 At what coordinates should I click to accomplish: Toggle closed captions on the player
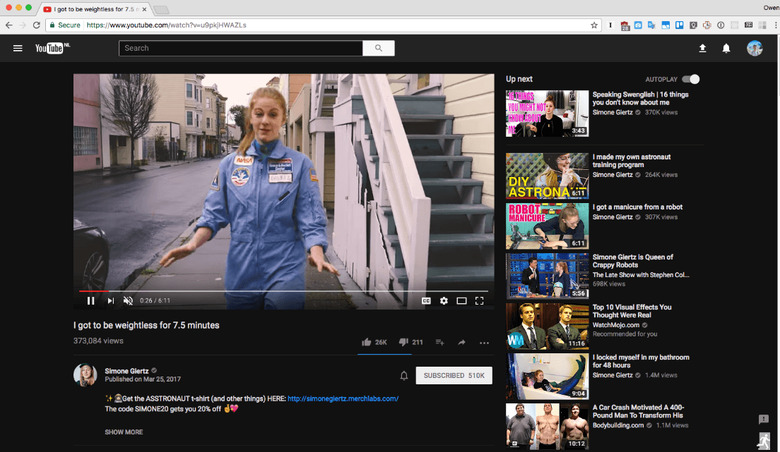tap(426, 301)
